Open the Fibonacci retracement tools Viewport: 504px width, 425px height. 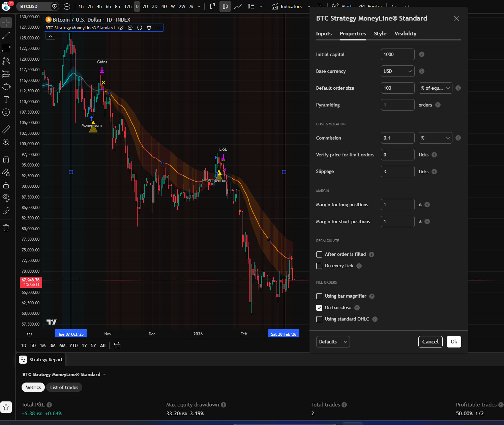pos(6,48)
